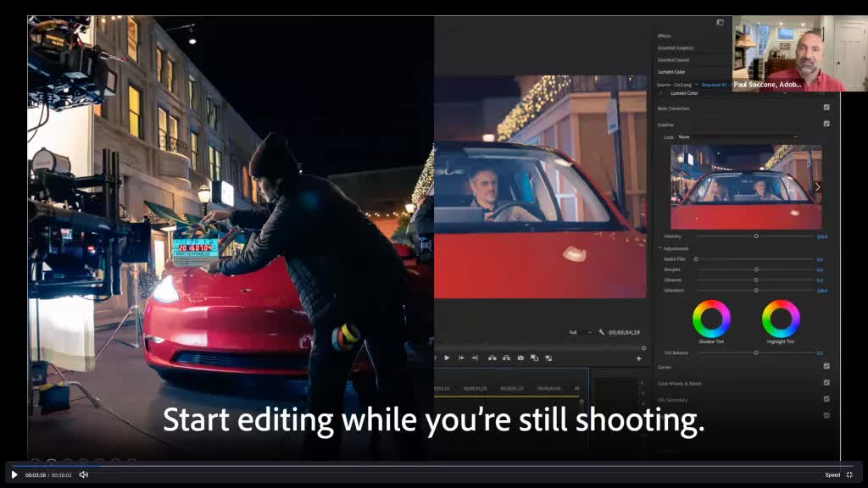This screenshot has width=868, height=488.
Task: Click the Lift edit icon
Action: [492, 358]
